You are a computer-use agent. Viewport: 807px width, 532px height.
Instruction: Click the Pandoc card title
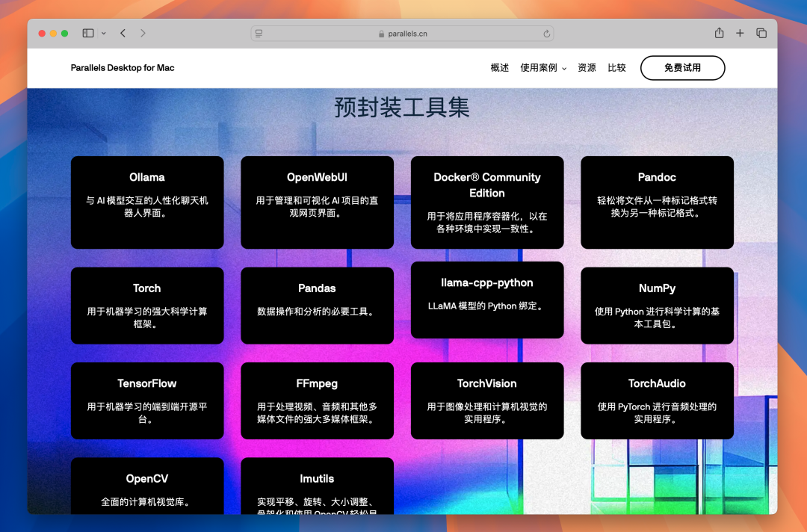pos(657,177)
